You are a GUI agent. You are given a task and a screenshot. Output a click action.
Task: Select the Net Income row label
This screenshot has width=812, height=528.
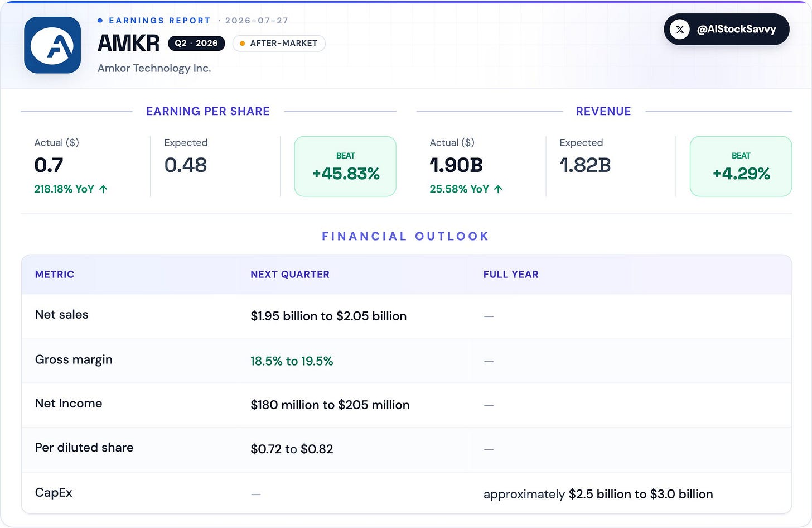click(x=69, y=404)
